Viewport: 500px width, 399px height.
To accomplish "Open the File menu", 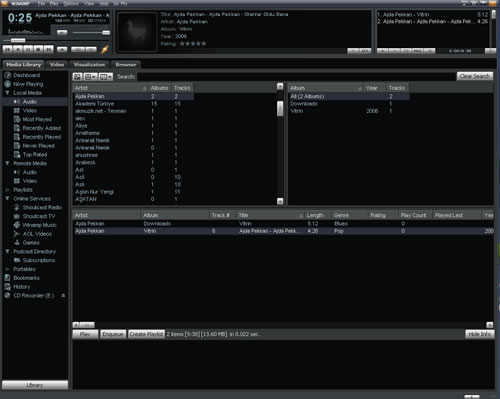I will tap(41, 4).
